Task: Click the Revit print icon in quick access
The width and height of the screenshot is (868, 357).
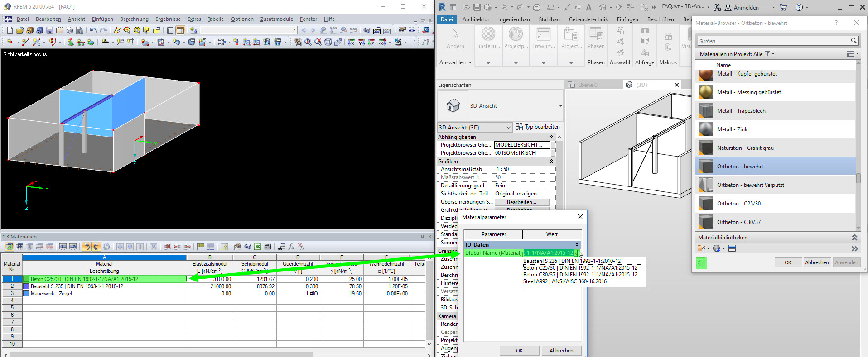Action: pyautogui.click(x=537, y=7)
